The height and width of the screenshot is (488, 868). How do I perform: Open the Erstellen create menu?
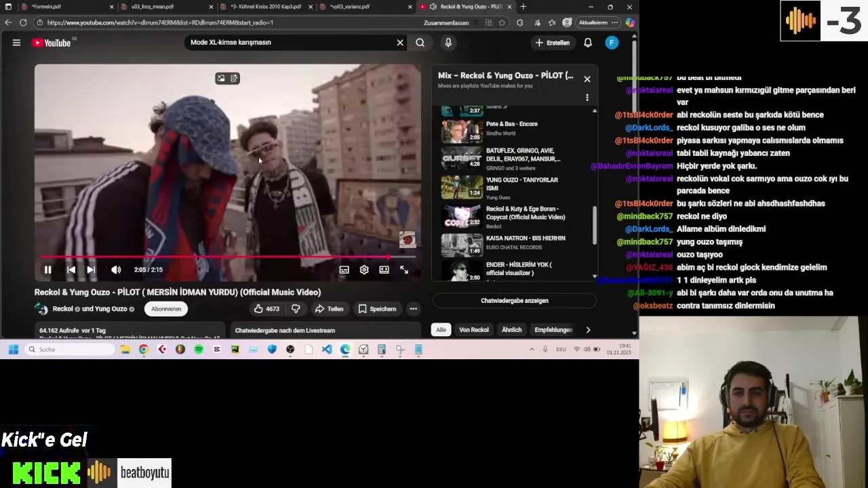click(553, 43)
